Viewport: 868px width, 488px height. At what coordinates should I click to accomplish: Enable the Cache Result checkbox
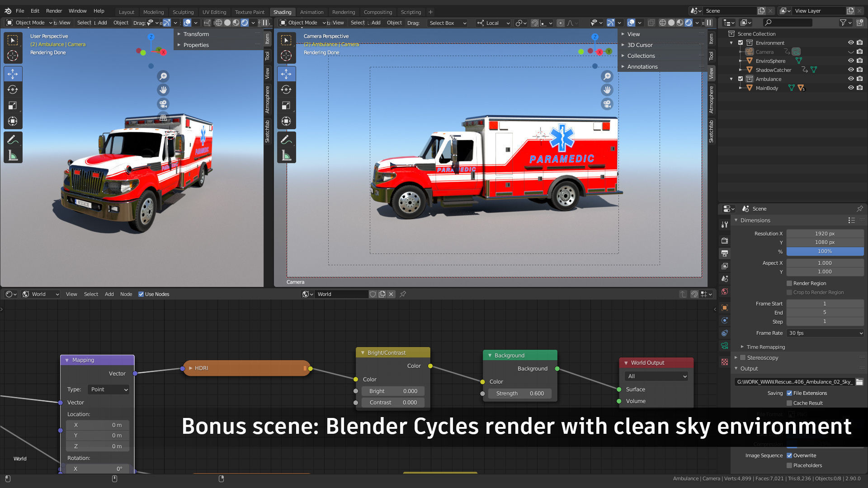[x=789, y=403]
